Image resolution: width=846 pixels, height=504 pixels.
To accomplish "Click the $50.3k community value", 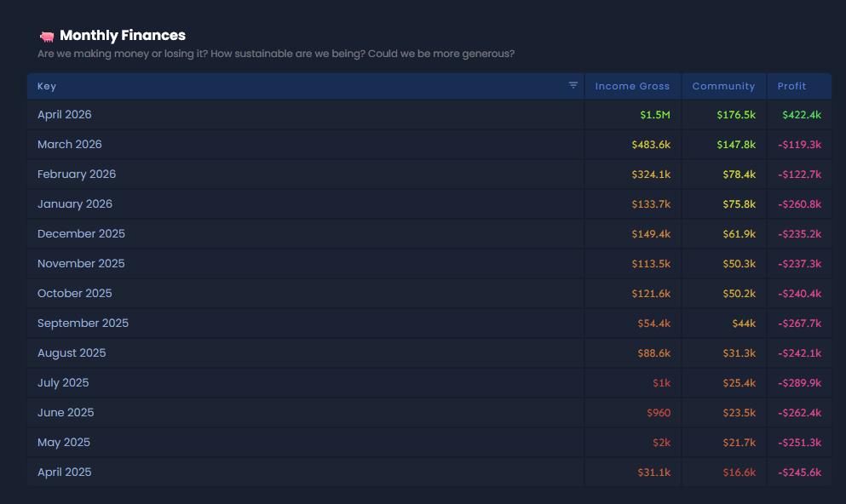I will pos(740,264).
